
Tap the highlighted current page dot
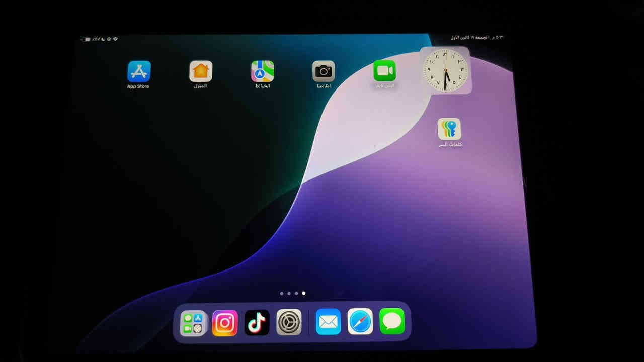303,293
